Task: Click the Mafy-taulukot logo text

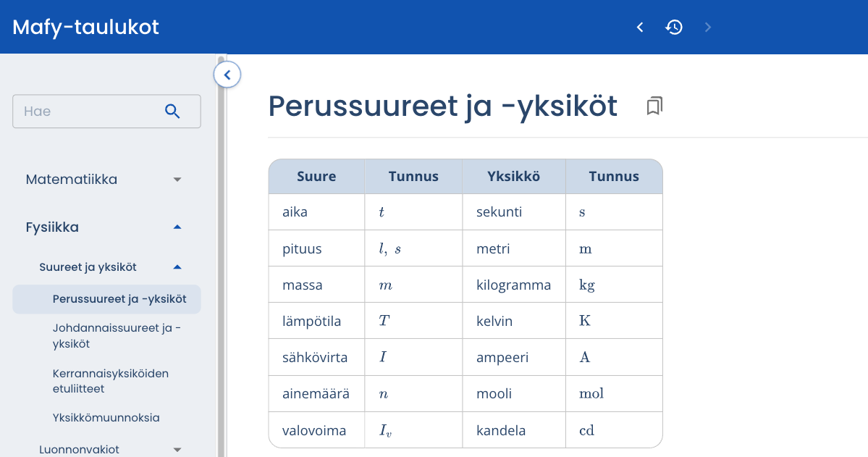Action: [85, 26]
